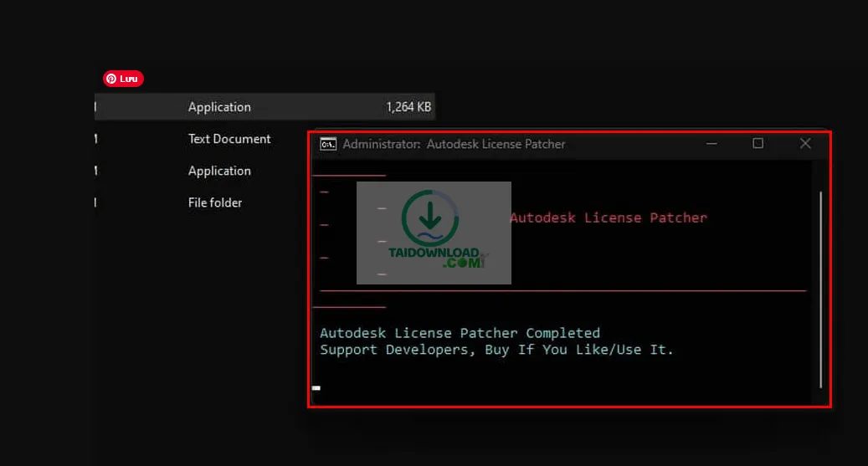The image size is (868, 466).
Task: Select the File folder row
Action: pos(215,202)
